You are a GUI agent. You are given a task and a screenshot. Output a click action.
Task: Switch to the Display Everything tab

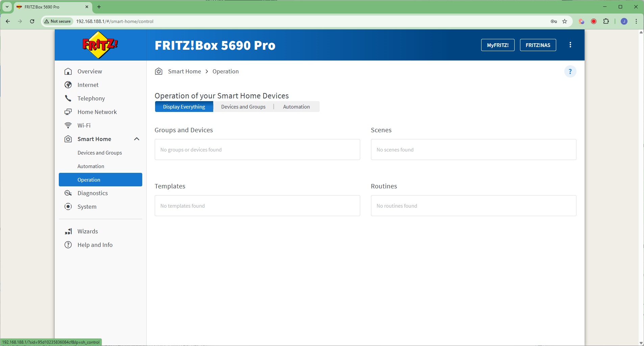point(184,107)
